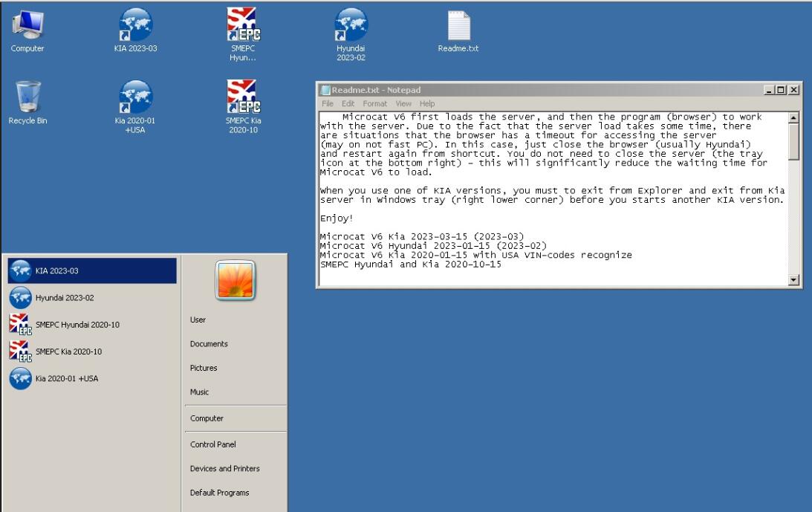Open Computer from the Start menu
Viewport: 812px width, 512px height.
point(207,418)
